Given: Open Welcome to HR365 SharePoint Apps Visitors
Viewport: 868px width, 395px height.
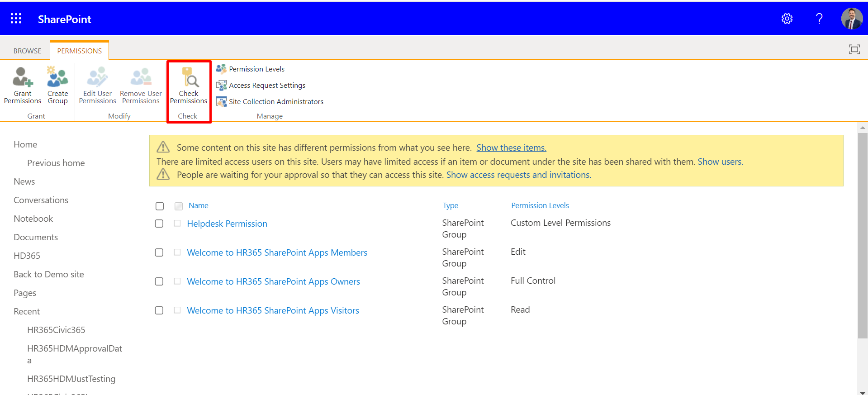Looking at the screenshot, I should [273, 310].
